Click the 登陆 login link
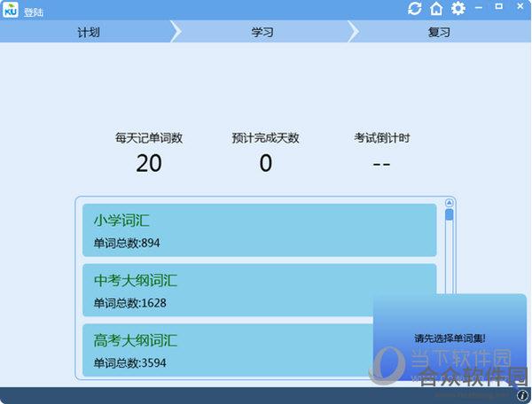The height and width of the screenshot is (404, 532). tap(34, 12)
